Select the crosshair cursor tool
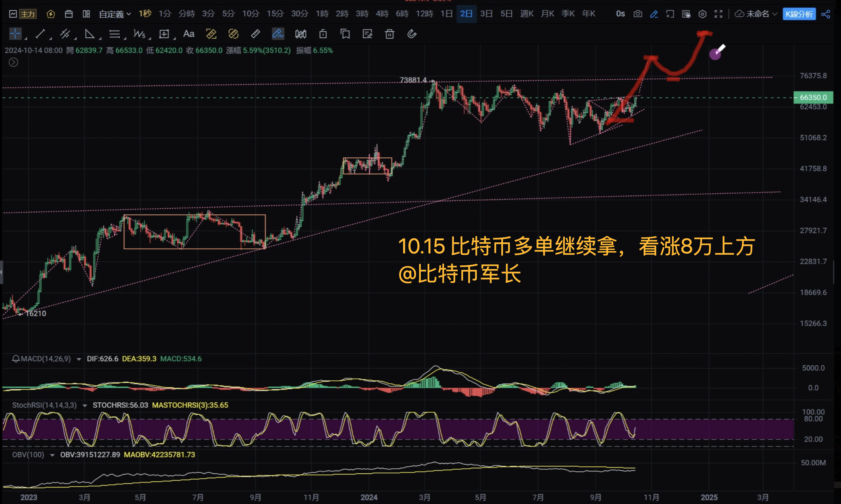The image size is (841, 504). [x=15, y=34]
